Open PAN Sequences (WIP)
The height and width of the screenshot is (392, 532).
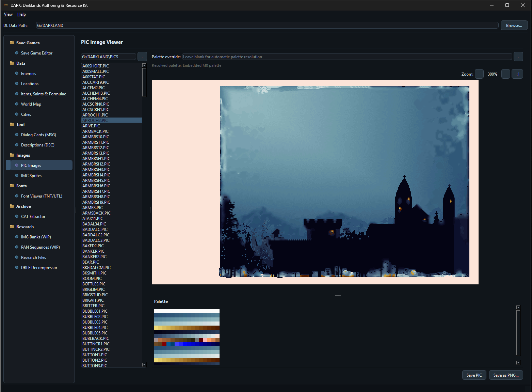[x=41, y=247]
